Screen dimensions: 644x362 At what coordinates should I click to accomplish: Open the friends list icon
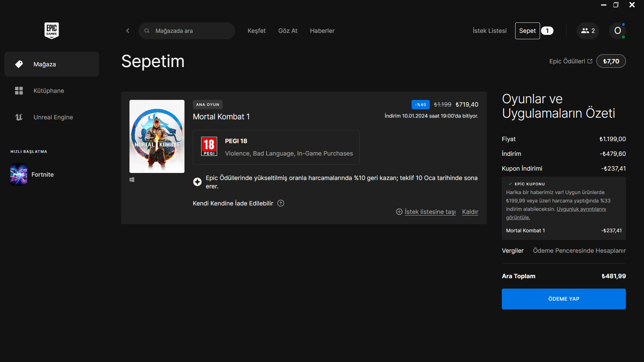point(588,31)
